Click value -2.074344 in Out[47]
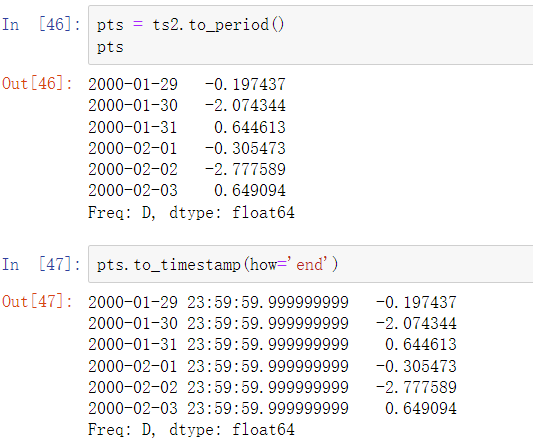 pyautogui.click(x=416, y=323)
